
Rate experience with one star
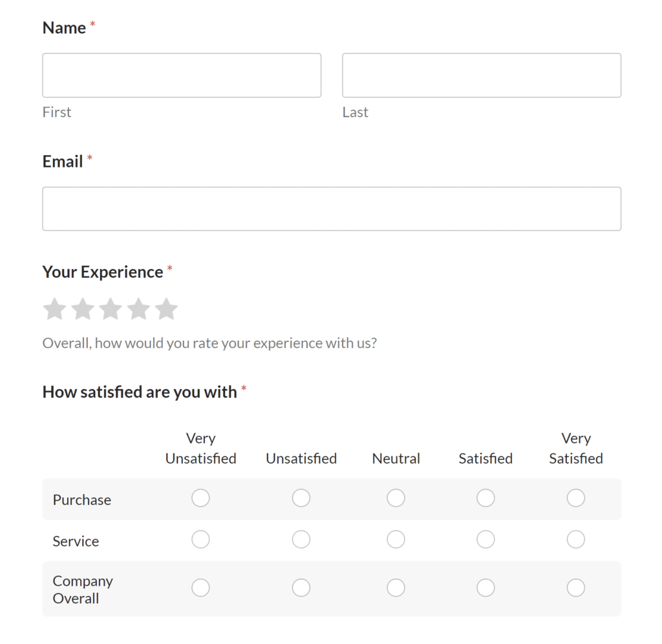click(x=54, y=308)
